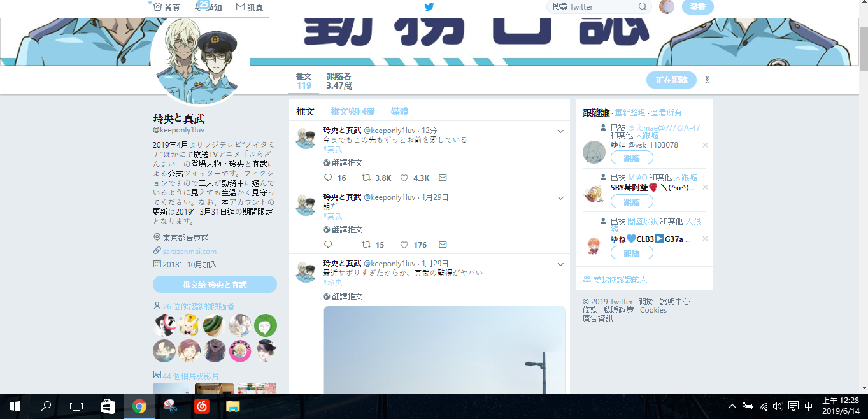
Task: Dismiss the SBY莓阿雙 suggestion
Action: point(705,187)
